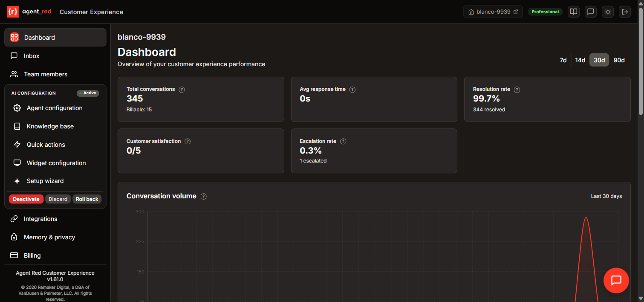Toggle the theme with the sun icon

[607, 12]
